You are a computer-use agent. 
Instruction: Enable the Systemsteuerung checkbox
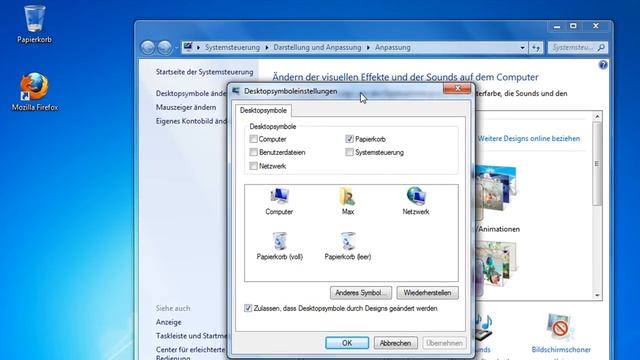349,152
